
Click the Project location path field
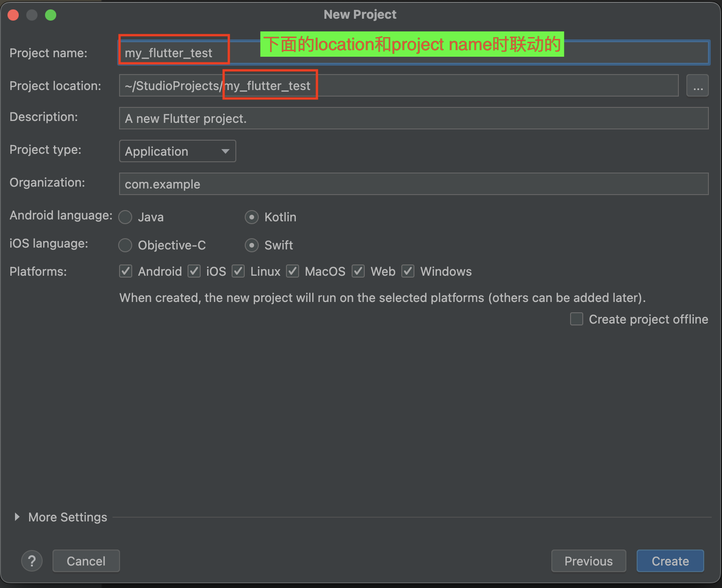[x=399, y=85]
